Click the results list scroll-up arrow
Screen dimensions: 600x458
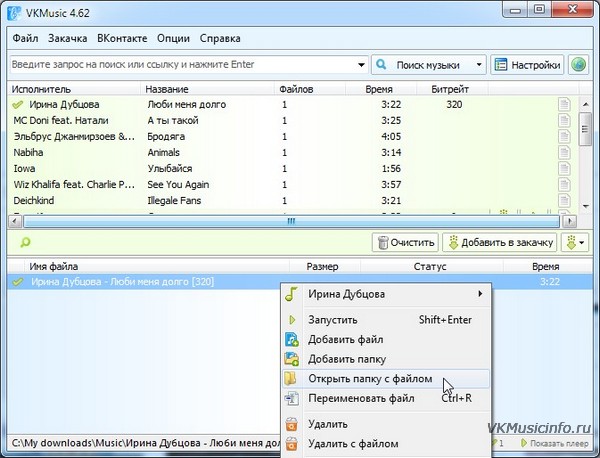point(585,104)
